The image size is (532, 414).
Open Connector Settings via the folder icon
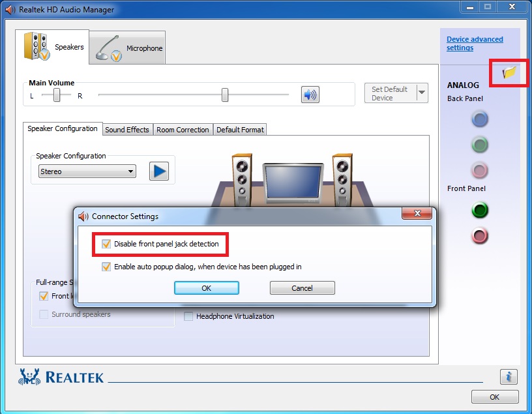[x=509, y=72]
